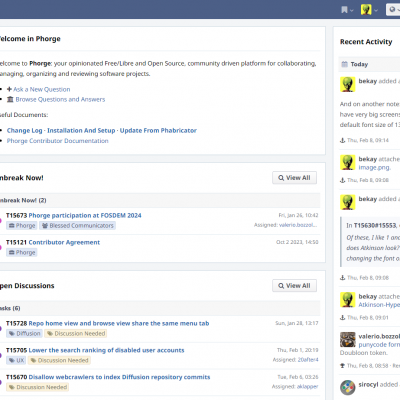Click assignee 20after4 link
This screenshot has width=400, height=400.
click(308, 360)
